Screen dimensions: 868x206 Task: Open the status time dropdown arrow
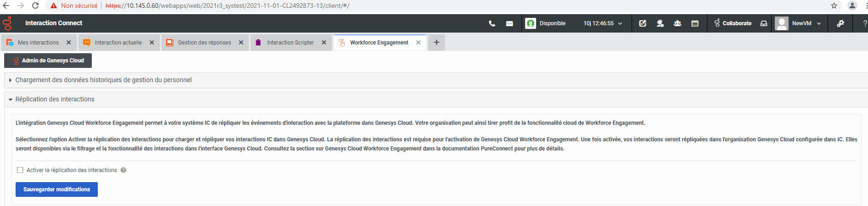click(620, 23)
